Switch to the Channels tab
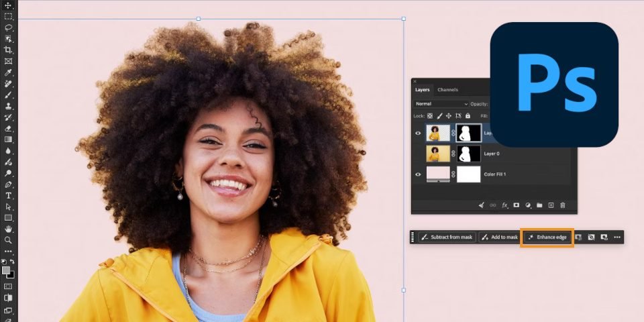This screenshot has width=644, height=322. (447, 89)
